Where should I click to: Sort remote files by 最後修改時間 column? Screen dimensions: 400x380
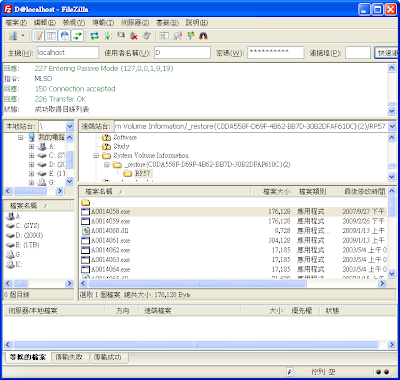363,192
